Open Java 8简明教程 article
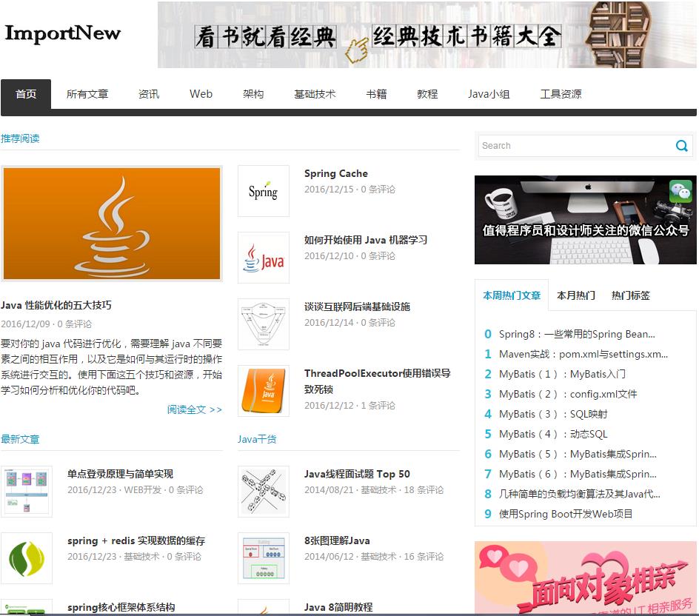 [x=338, y=607]
